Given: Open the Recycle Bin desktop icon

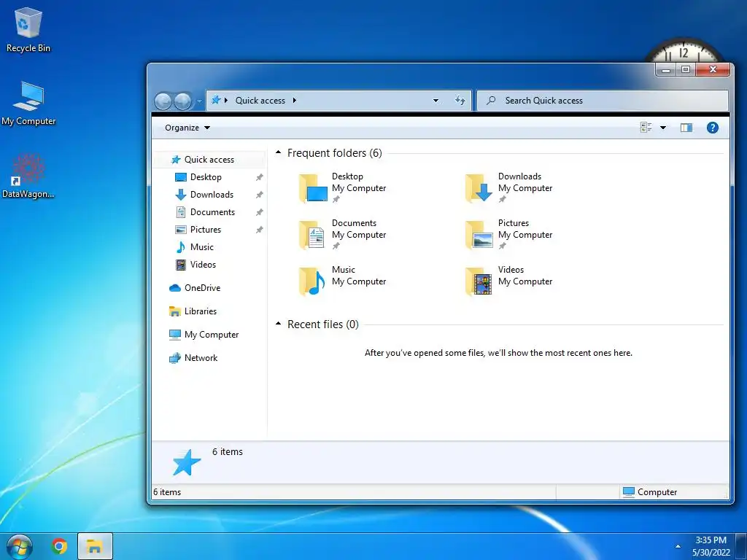Looking at the screenshot, I should pyautogui.click(x=28, y=30).
